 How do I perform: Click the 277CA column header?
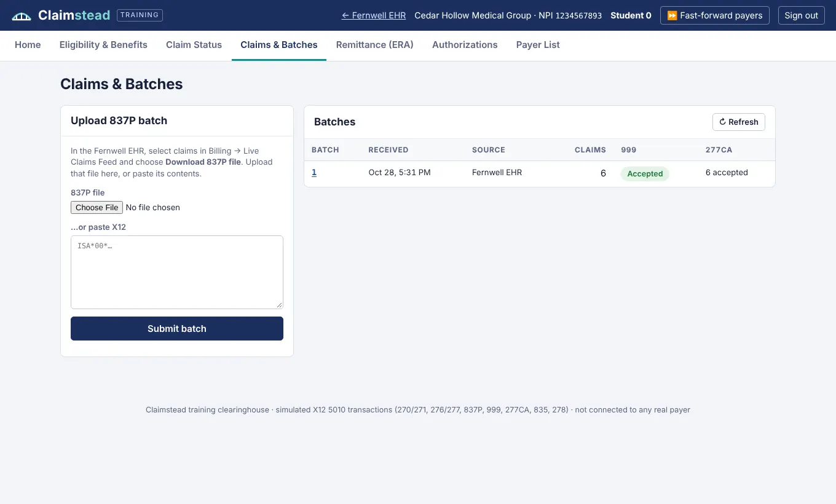(719, 150)
